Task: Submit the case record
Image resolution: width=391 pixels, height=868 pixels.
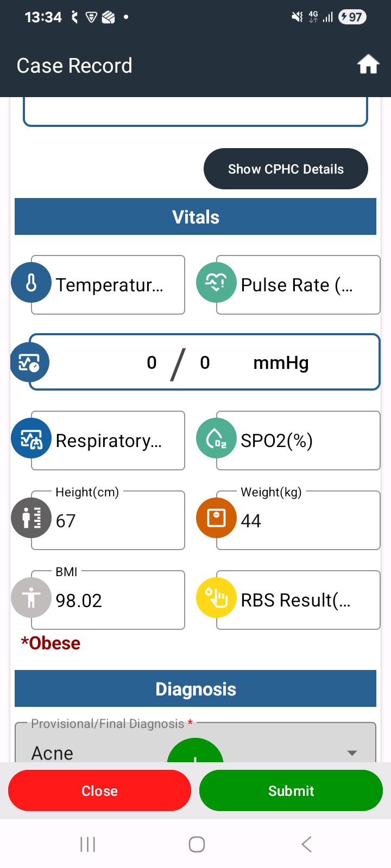Action: pos(291,790)
